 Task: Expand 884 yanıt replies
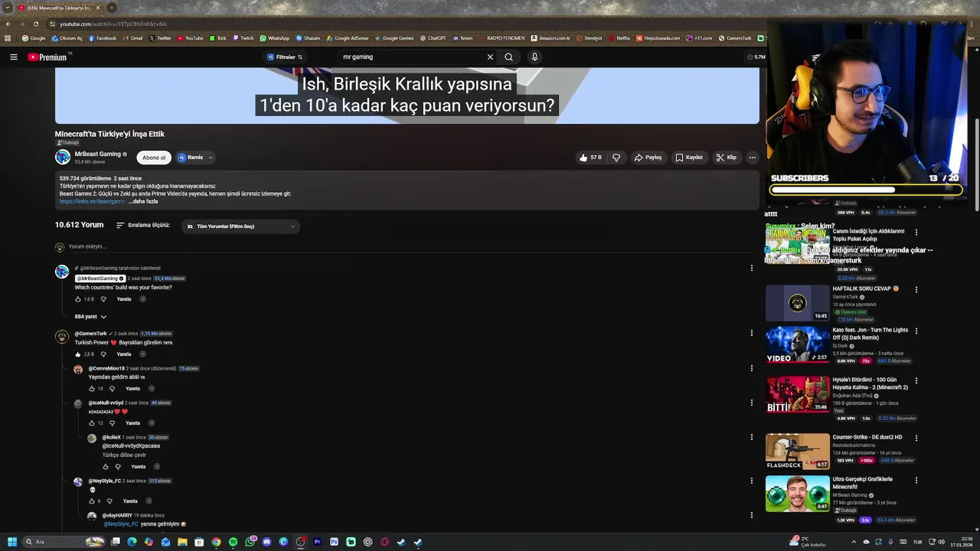90,317
